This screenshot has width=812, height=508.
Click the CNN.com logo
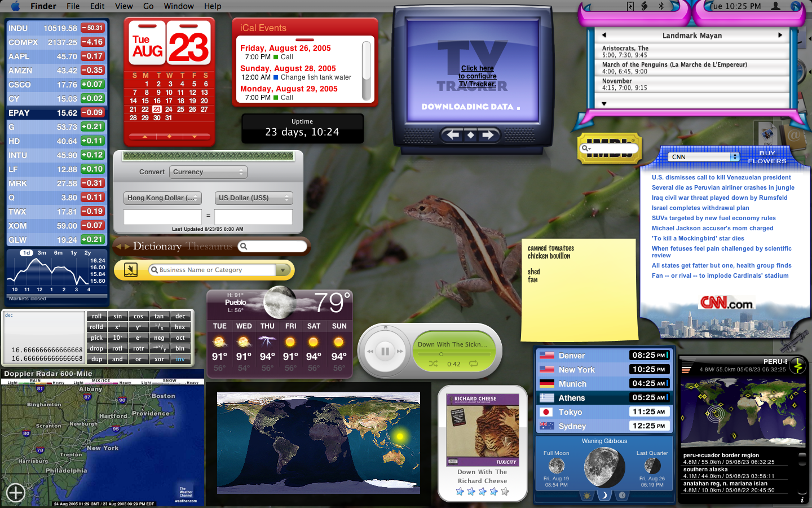pos(726,303)
